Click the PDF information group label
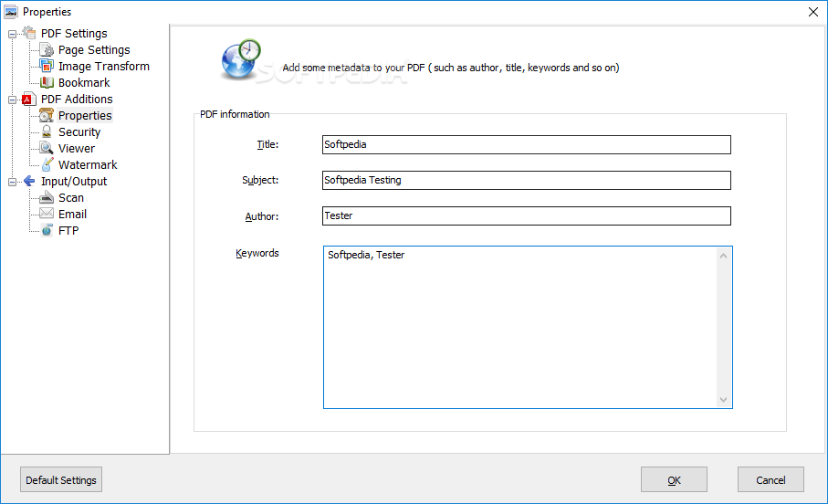 click(235, 114)
